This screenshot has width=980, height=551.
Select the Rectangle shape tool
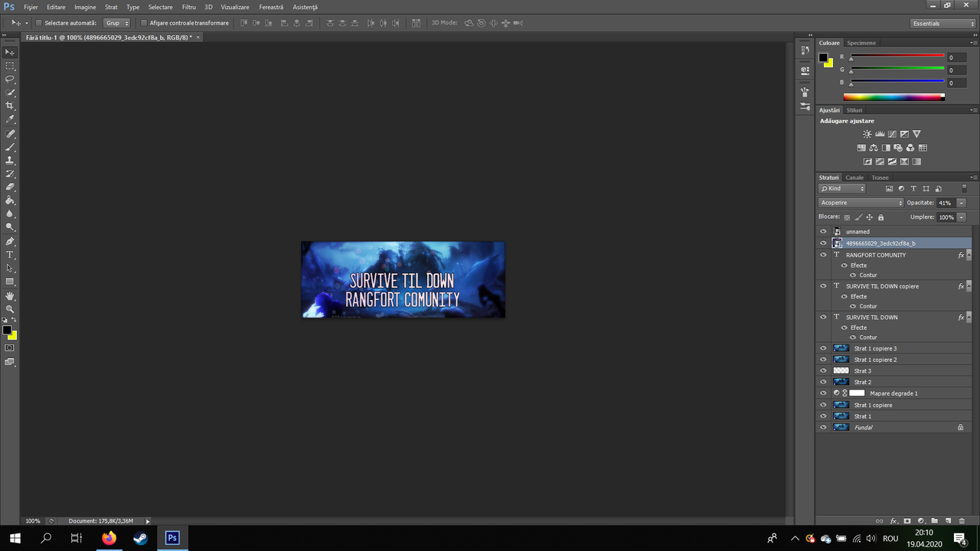[x=11, y=282]
